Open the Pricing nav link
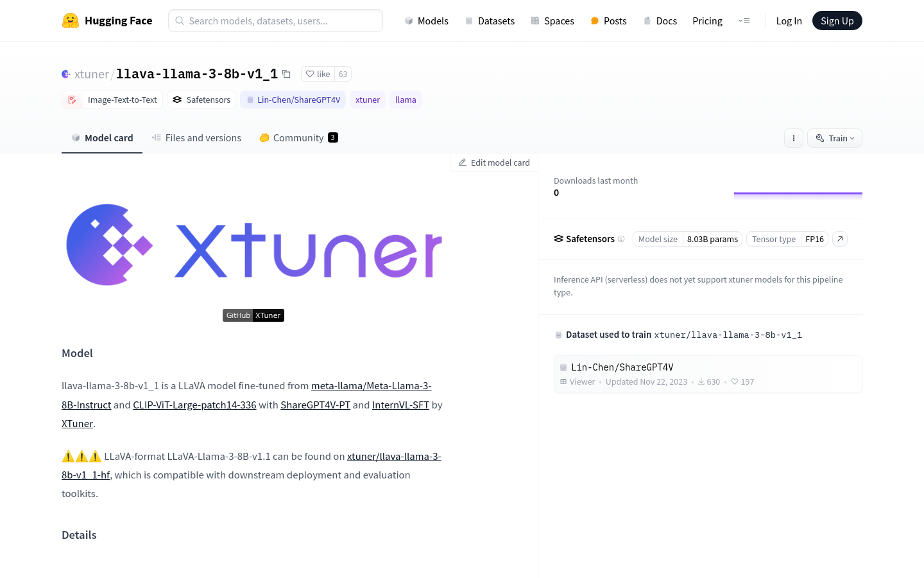The image size is (924, 578). click(707, 21)
